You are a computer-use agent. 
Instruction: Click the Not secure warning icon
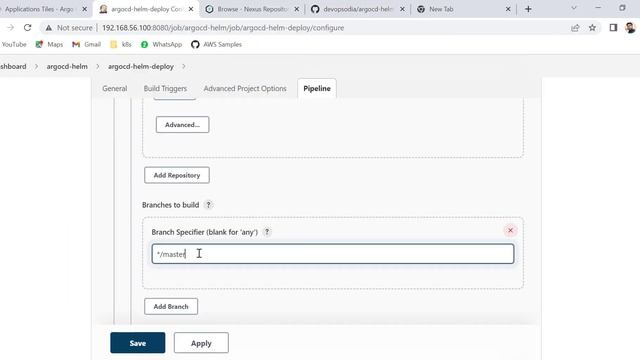tap(49, 28)
